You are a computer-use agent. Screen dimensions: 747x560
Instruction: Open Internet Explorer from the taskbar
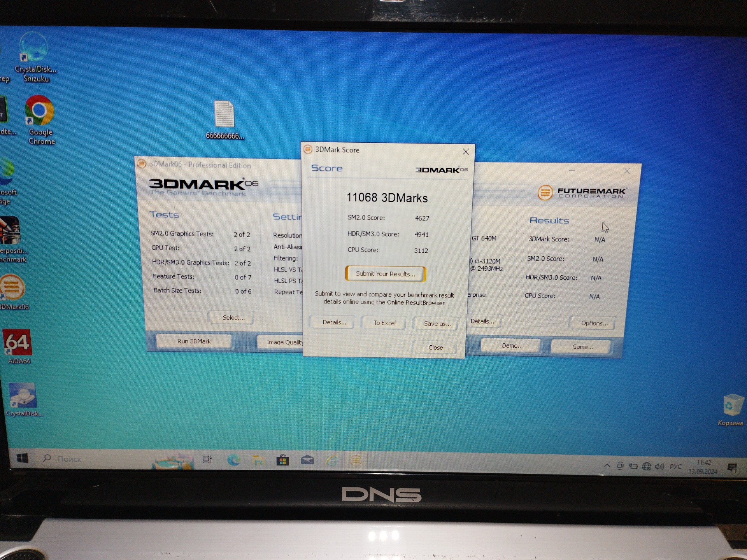332,461
